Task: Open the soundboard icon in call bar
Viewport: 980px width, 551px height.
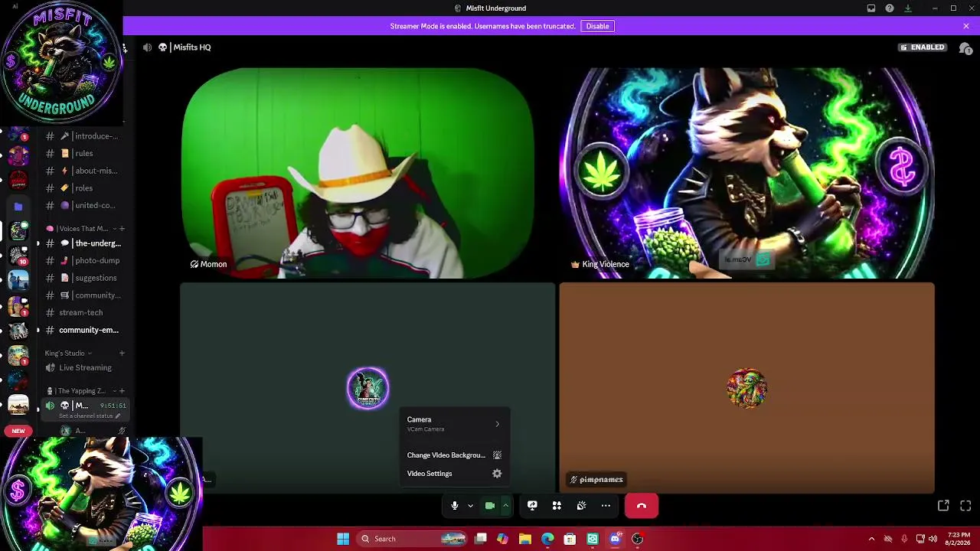Action: coord(581,506)
